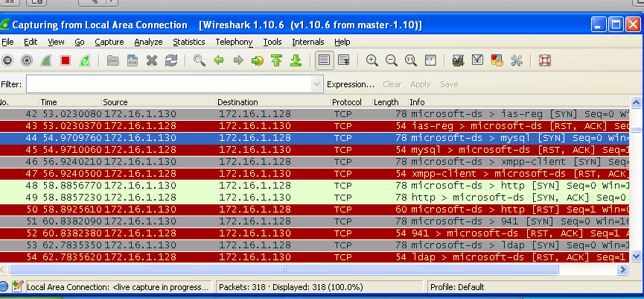
Task: Open the Internals menu
Action: pos(308,42)
